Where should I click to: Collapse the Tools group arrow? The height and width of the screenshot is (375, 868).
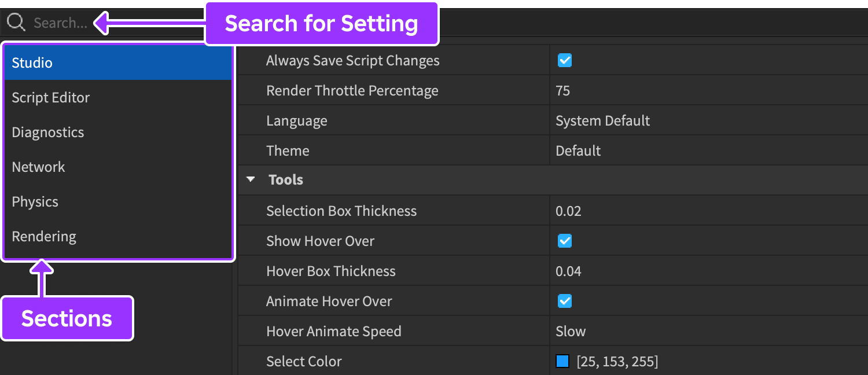251,179
